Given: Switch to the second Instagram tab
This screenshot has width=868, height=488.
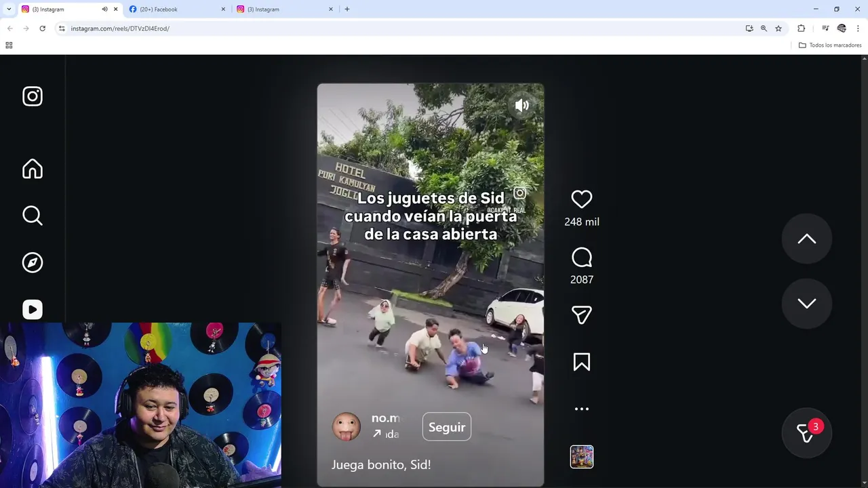Looking at the screenshot, I should [284, 9].
